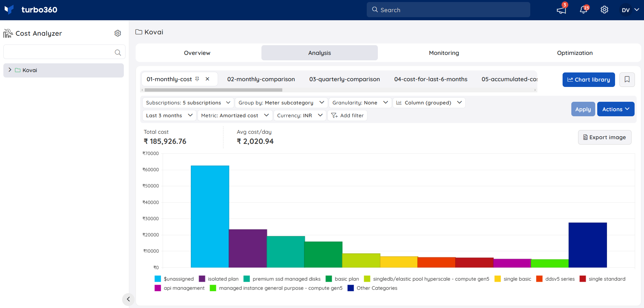Open Cost Analyzer settings gear
The height and width of the screenshot is (308, 644).
[x=118, y=33]
